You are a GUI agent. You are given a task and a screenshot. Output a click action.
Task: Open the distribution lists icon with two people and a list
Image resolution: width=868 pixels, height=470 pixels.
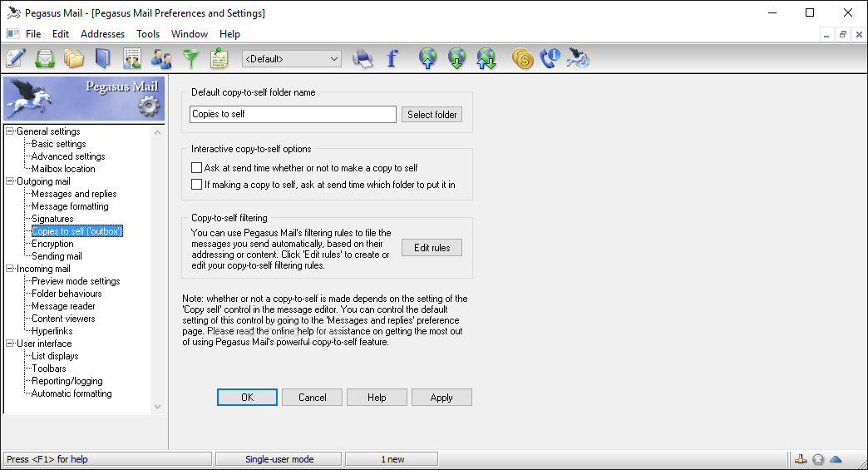[x=132, y=58]
